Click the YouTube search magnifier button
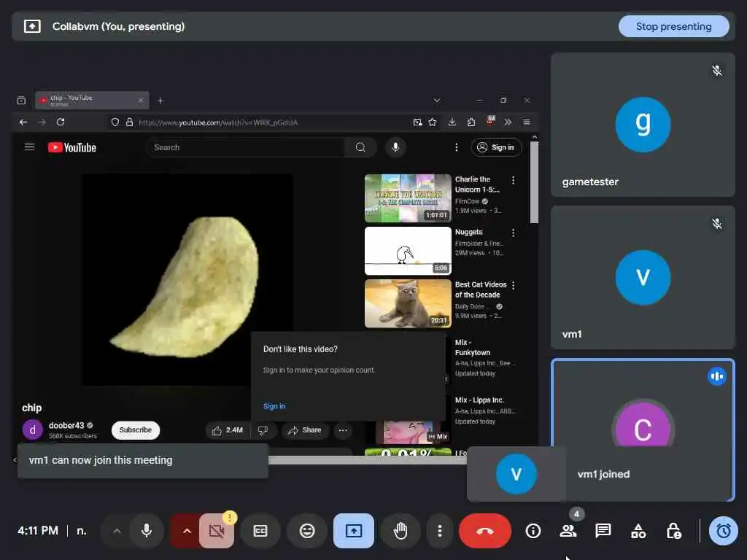The image size is (747, 560). point(360,147)
